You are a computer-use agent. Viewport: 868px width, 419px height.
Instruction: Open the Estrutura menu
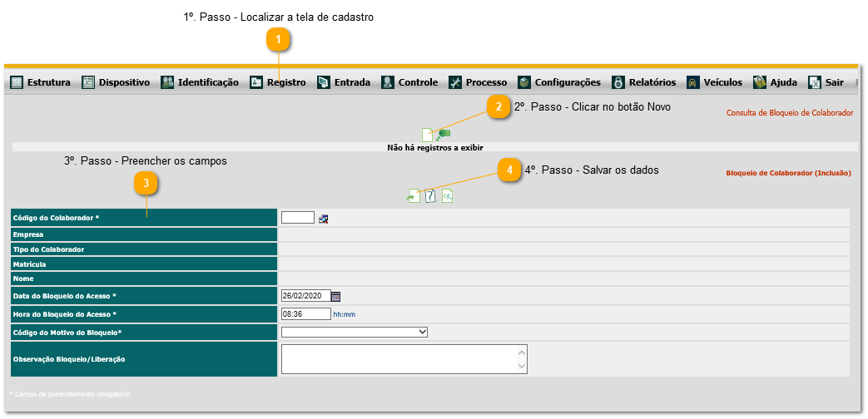pos(41,82)
